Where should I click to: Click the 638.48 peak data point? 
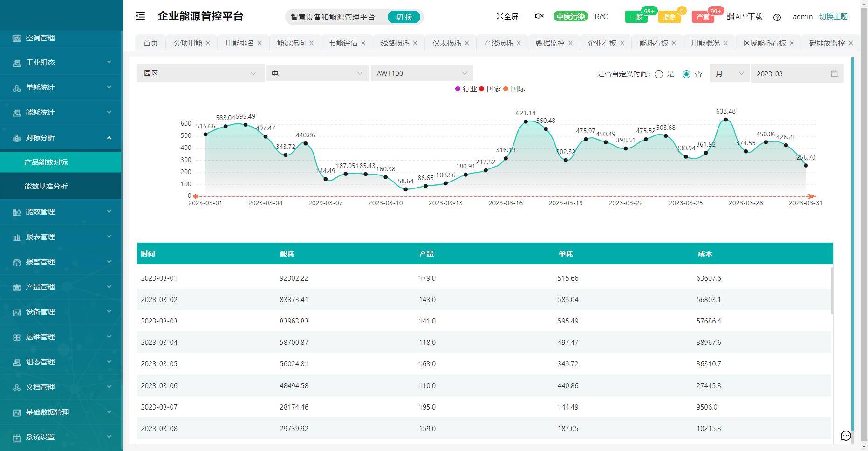tap(726, 120)
